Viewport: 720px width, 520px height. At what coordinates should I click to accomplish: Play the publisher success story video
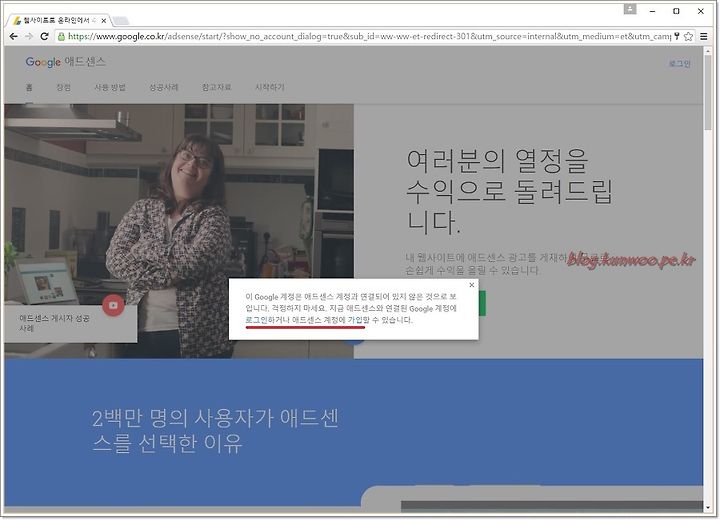click(x=113, y=305)
